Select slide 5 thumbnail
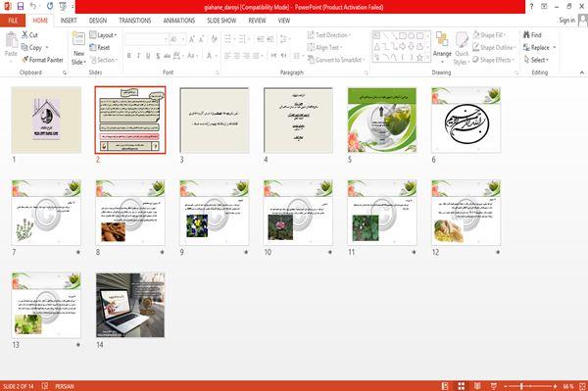The width and height of the screenshot is (588, 391). [382, 120]
